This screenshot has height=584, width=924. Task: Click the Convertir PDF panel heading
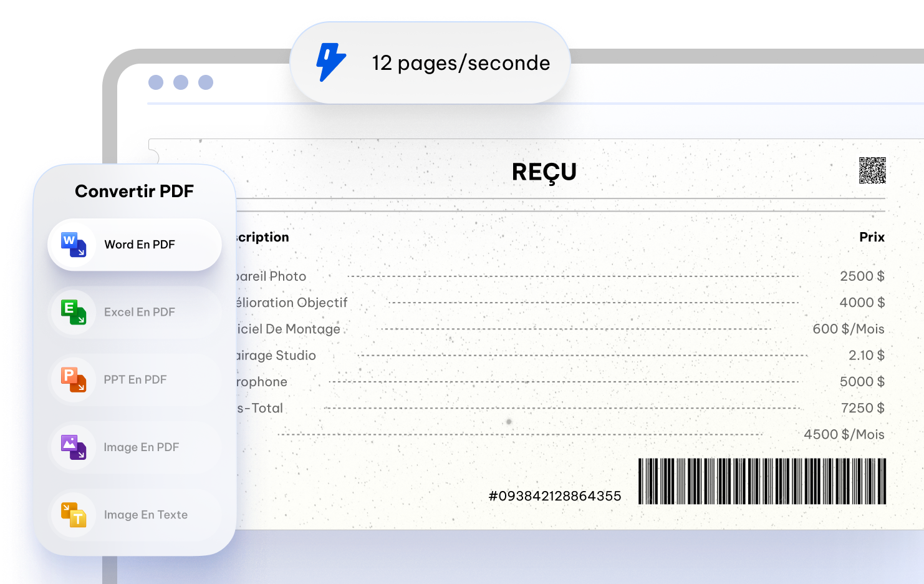coord(135,191)
